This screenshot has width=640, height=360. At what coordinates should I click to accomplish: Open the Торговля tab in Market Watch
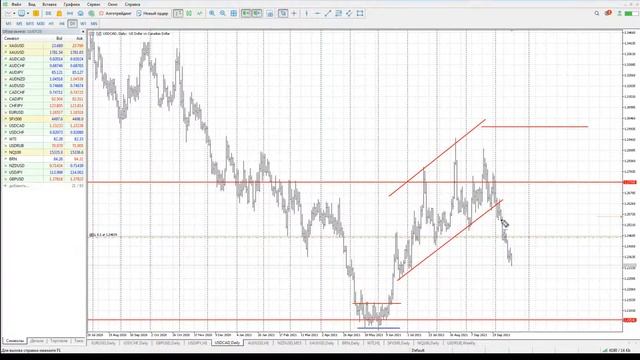coord(59,341)
